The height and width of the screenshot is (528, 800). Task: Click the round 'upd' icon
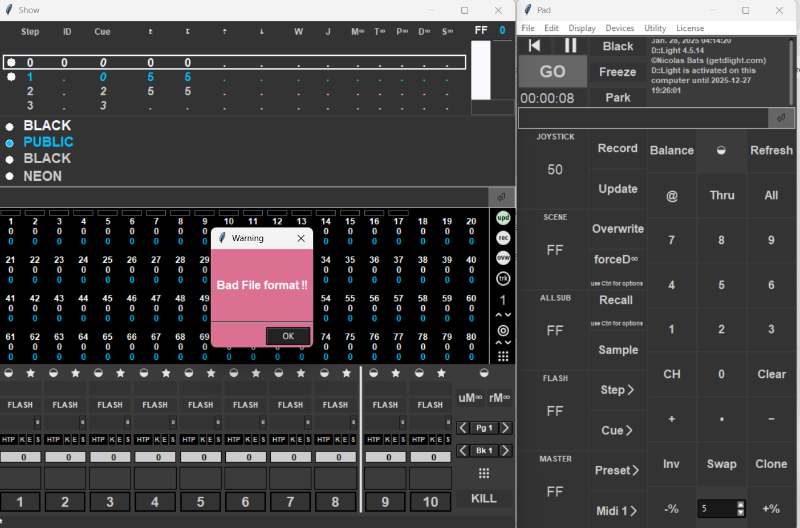pyautogui.click(x=503, y=217)
